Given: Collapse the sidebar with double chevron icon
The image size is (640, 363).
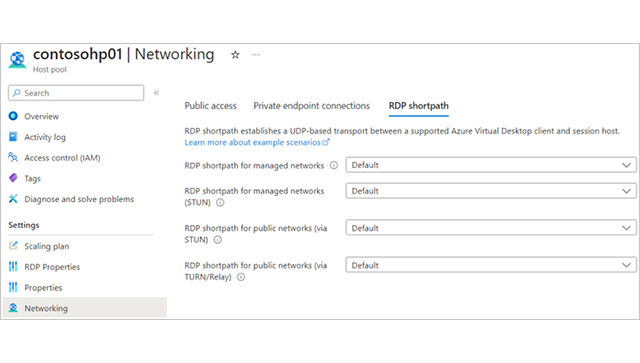Looking at the screenshot, I should coord(156,93).
